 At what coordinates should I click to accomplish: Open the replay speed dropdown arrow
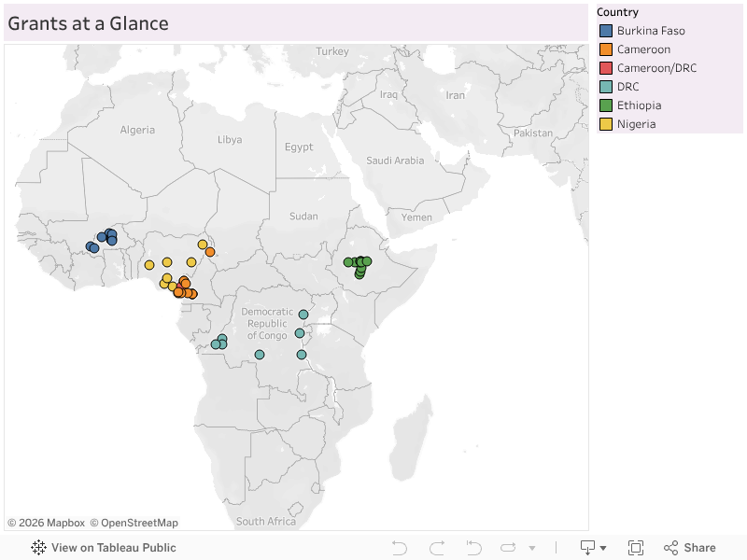click(532, 548)
